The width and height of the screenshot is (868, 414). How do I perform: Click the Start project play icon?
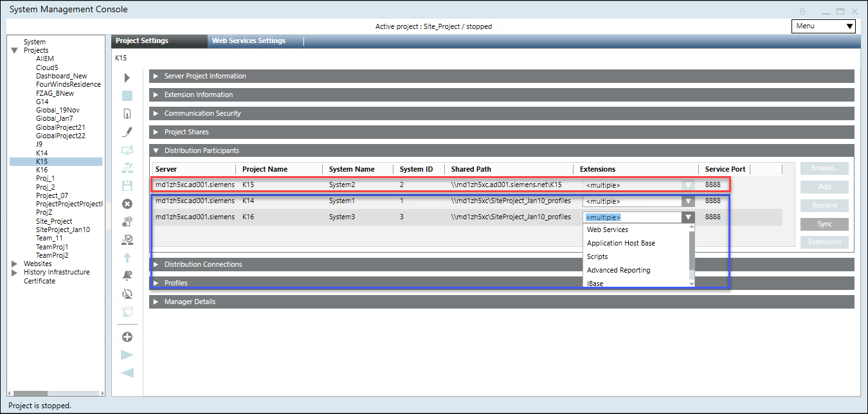click(x=127, y=78)
